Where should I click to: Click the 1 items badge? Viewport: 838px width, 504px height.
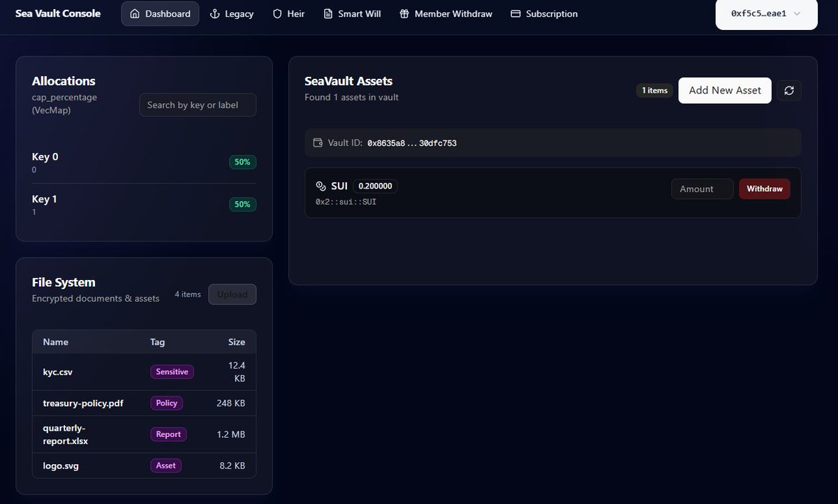click(654, 90)
